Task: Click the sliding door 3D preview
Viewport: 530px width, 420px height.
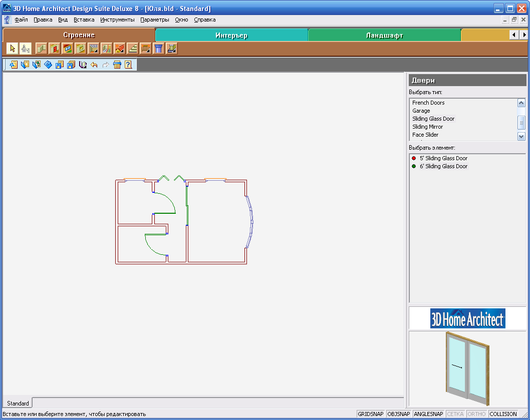Action: click(x=467, y=368)
